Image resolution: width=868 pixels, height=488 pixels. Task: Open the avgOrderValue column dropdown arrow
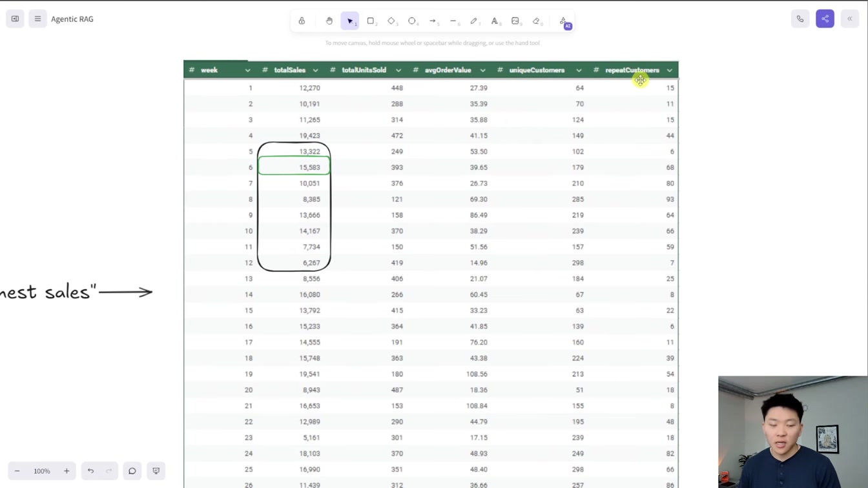tap(482, 70)
